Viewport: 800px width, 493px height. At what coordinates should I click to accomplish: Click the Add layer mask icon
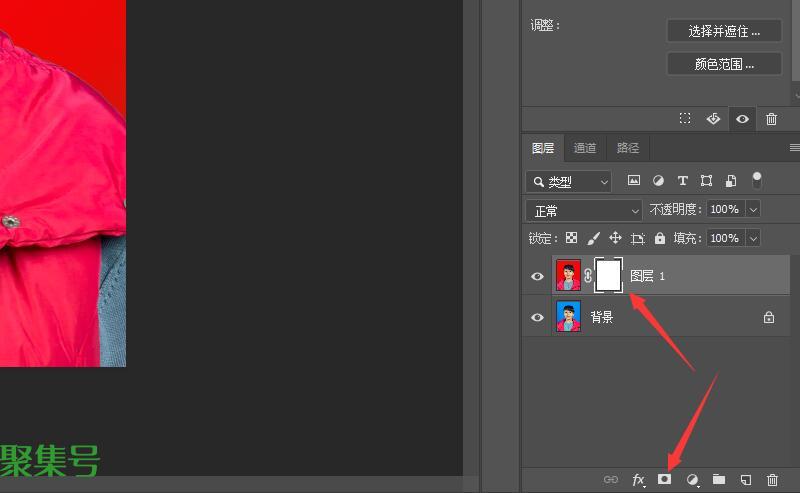664,480
